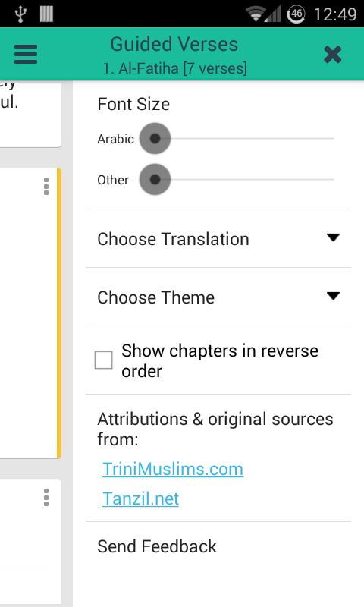
Task: Tap the USB status bar icon
Action: point(20,14)
